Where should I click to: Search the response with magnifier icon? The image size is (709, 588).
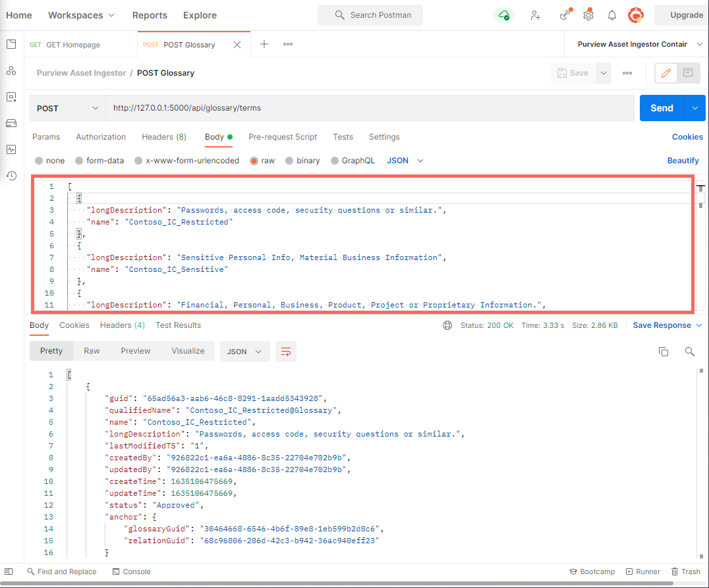(689, 352)
